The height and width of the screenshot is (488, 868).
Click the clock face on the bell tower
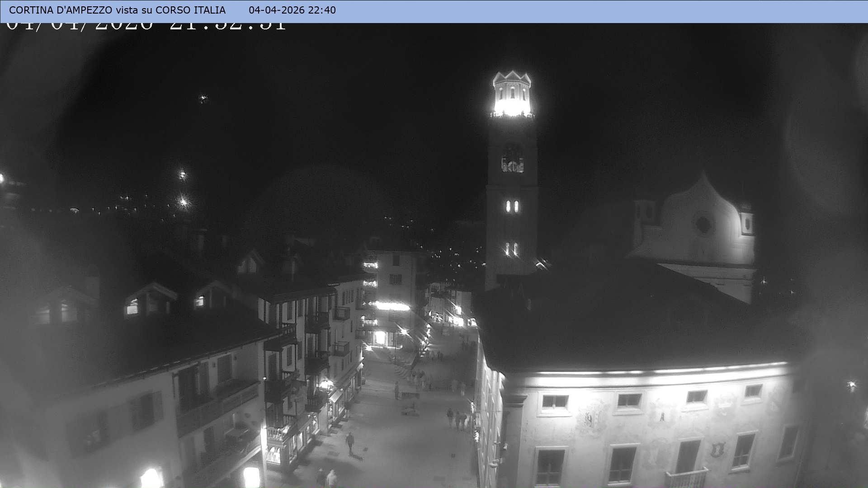coord(512,160)
